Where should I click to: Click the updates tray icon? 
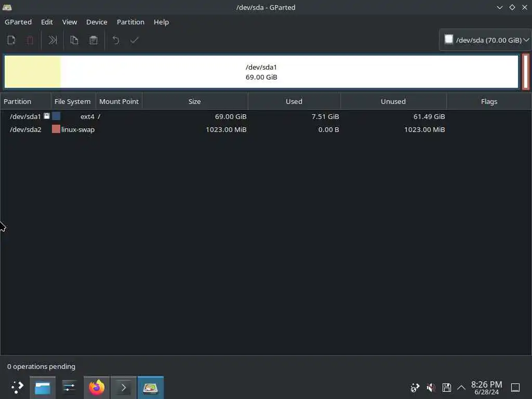[415, 388]
